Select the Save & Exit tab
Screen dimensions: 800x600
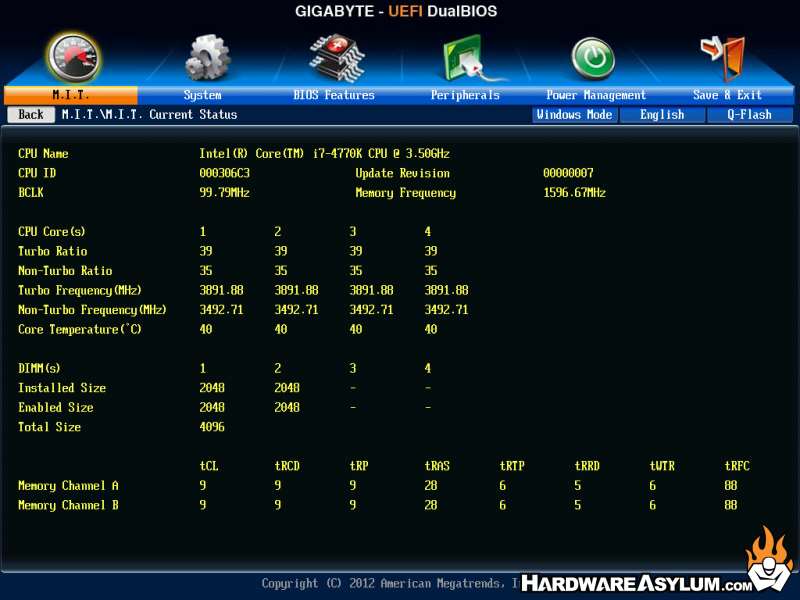pyautogui.click(x=727, y=95)
